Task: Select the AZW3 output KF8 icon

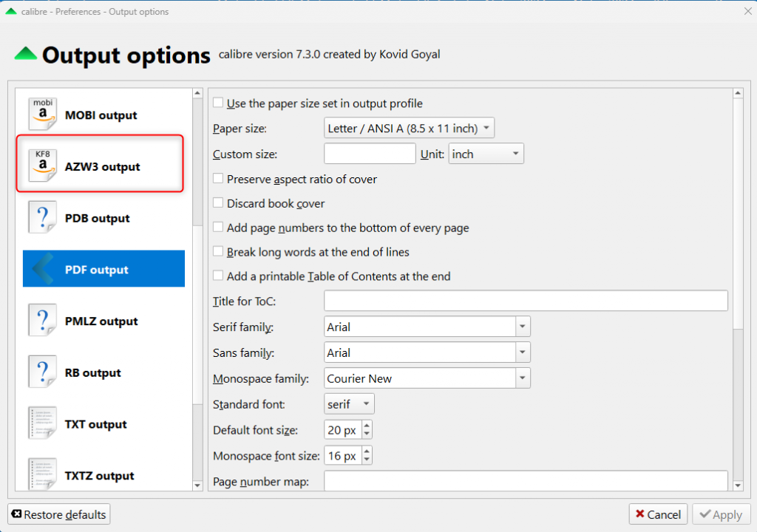Action: (x=42, y=166)
